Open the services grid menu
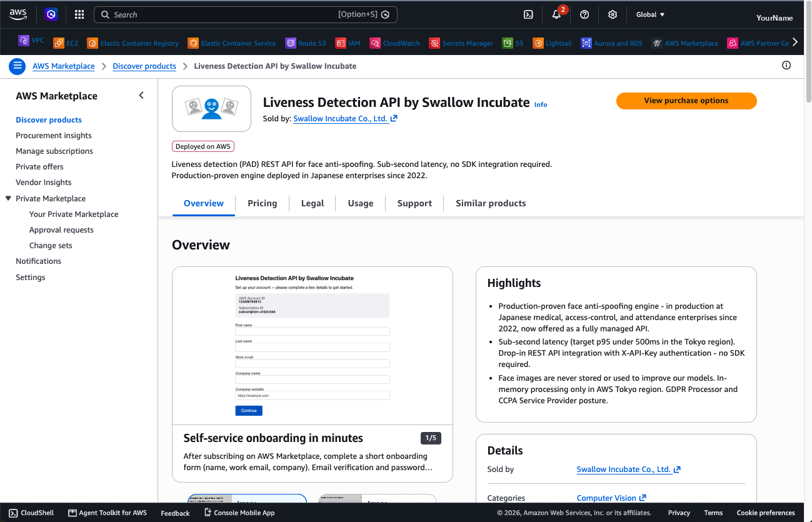Screen dimensions: 812x522 [x=79, y=14]
